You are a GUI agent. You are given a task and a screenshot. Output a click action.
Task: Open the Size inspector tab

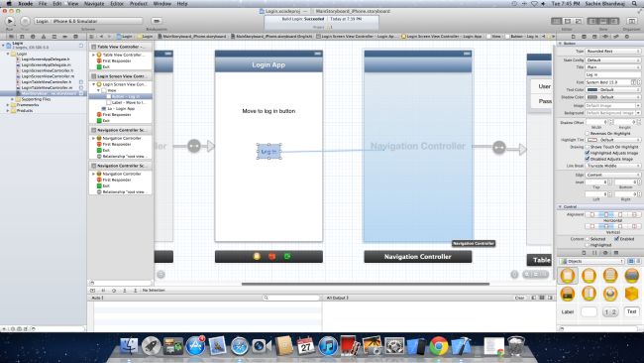click(616, 37)
